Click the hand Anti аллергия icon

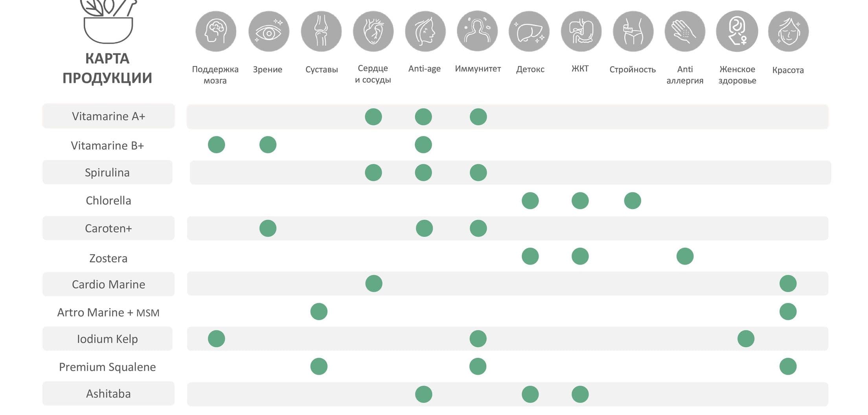[685, 31]
